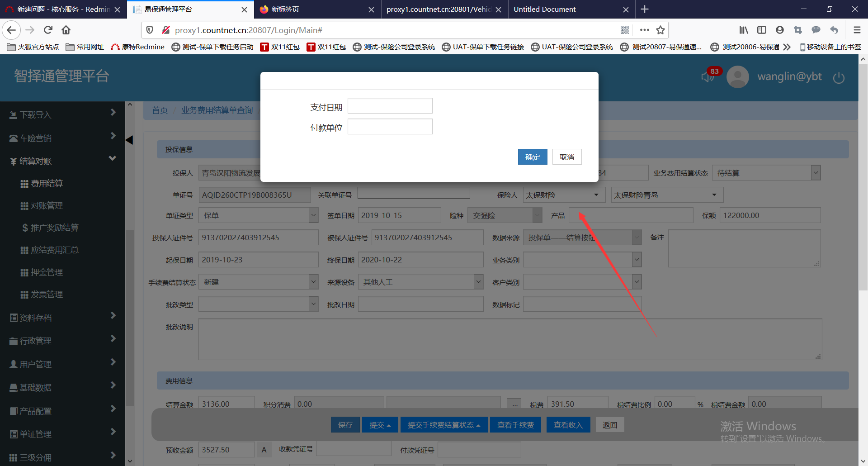The image size is (868, 466).
Task: Expand the 车险营销 sidebar menu
Action: [62, 138]
